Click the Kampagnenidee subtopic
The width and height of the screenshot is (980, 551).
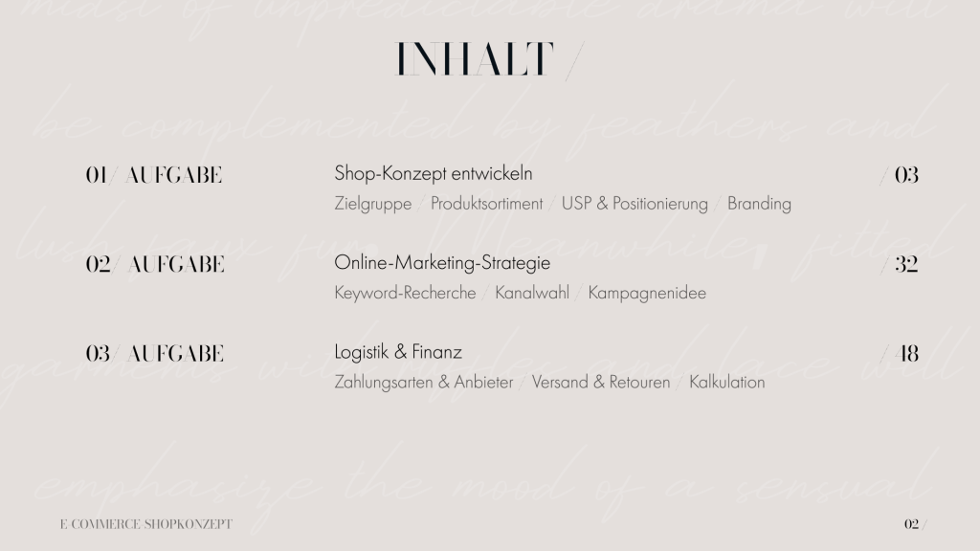coord(647,293)
